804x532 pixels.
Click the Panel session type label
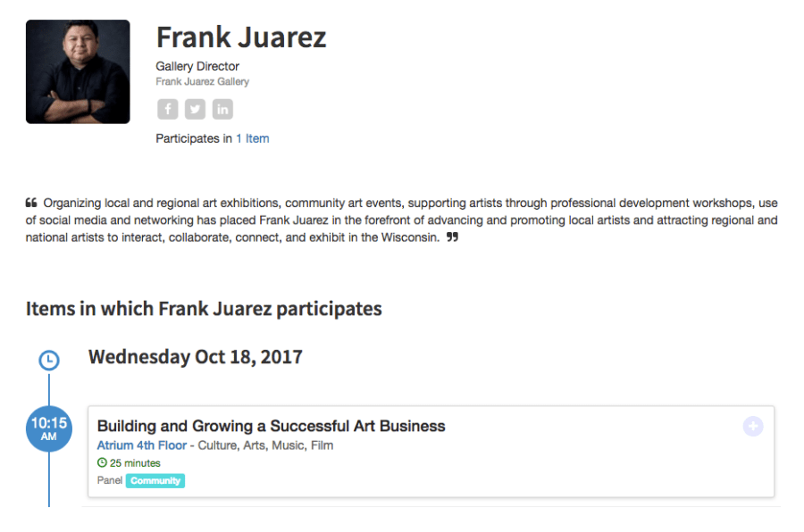coord(110,480)
